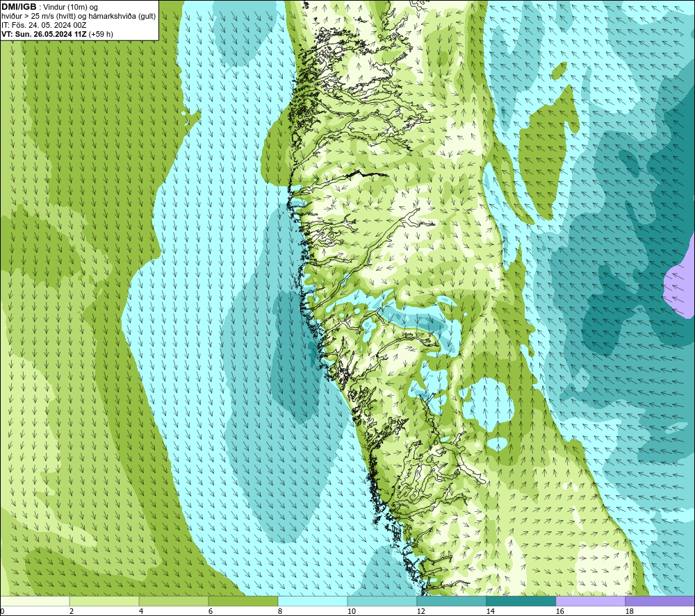Click the 2-4 m/s light green swatch
This screenshot has width=695, height=616.
[104, 601]
